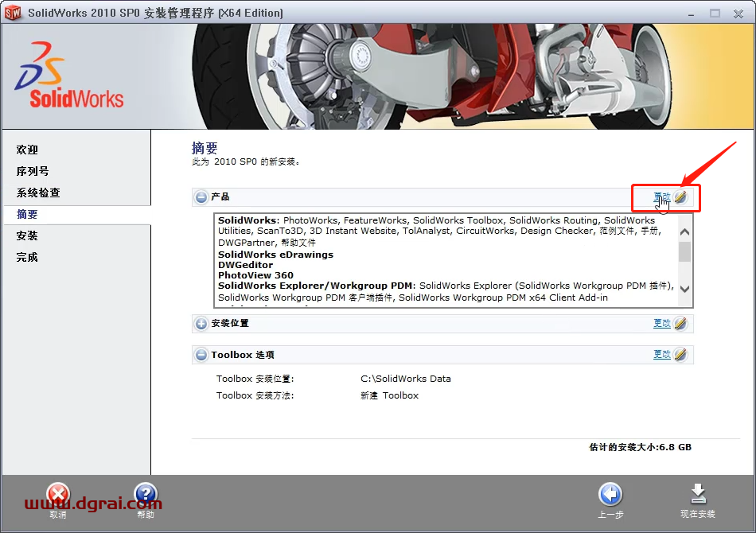Start install with 现在安装 download icon
The width and height of the screenshot is (756, 533).
click(x=698, y=494)
